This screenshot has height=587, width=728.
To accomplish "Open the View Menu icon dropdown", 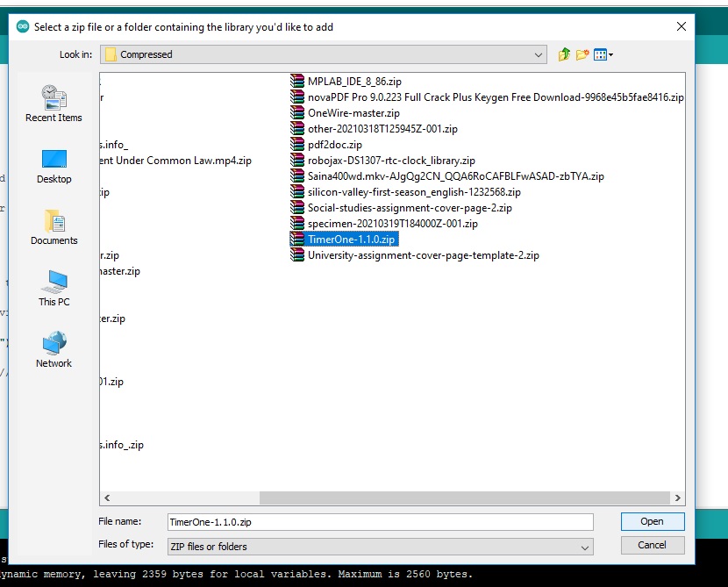I will pyautogui.click(x=603, y=54).
